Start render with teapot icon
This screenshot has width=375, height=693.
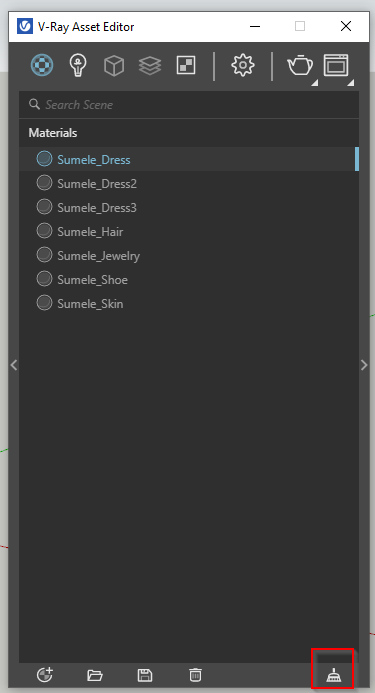pyautogui.click(x=300, y=66)
